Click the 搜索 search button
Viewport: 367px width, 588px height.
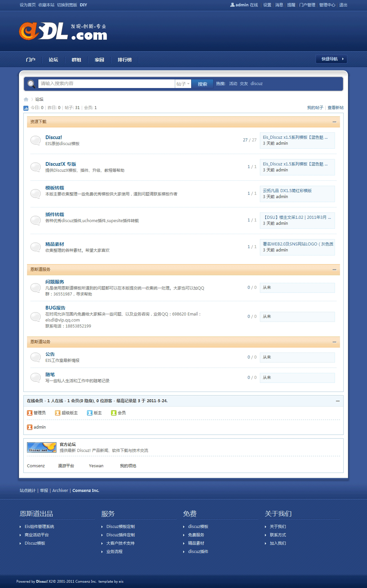pos(203,84)
